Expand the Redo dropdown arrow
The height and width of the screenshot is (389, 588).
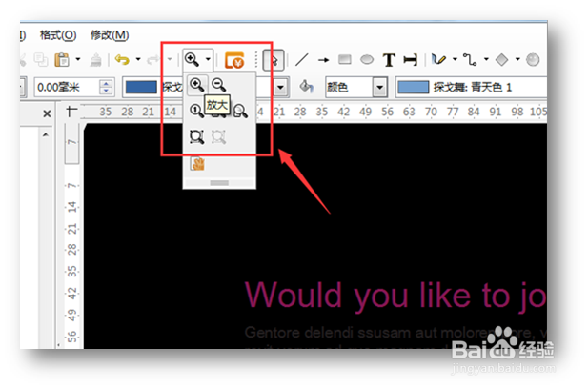click(170, 59)
